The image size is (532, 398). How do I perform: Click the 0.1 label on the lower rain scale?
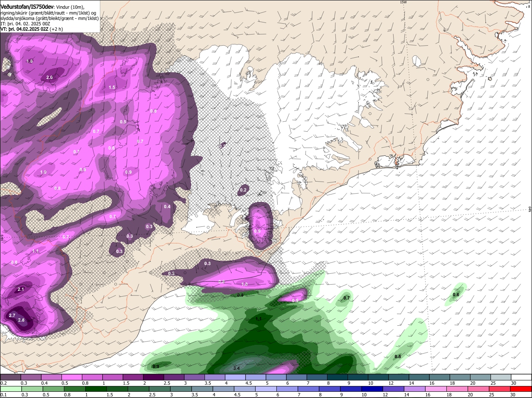pos(3,395)
